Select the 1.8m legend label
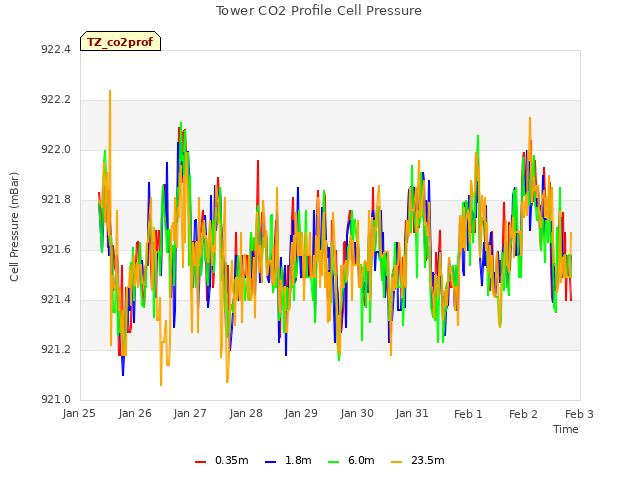Viewport: 640px width, 480px height. [298, 460]
